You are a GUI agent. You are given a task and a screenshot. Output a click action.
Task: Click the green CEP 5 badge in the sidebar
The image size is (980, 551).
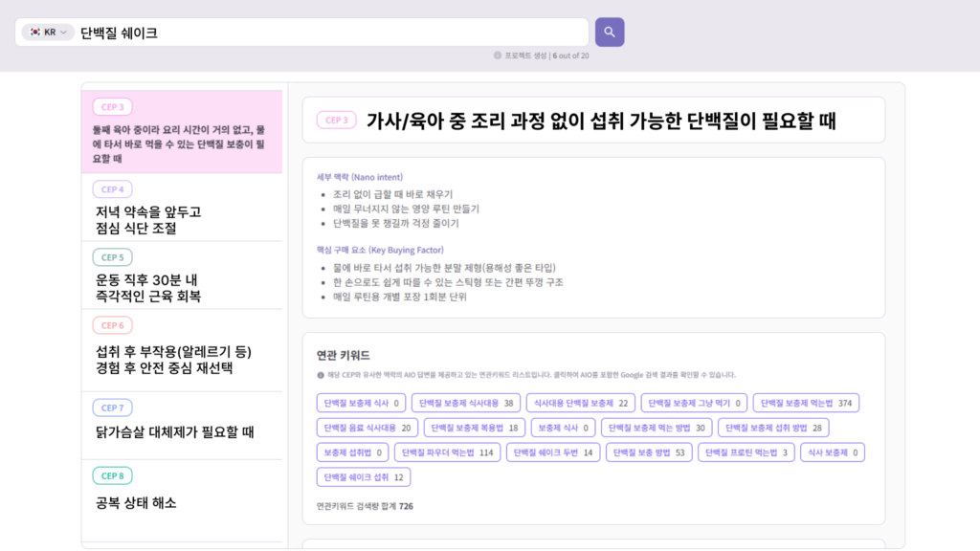(x=114, y=257)
